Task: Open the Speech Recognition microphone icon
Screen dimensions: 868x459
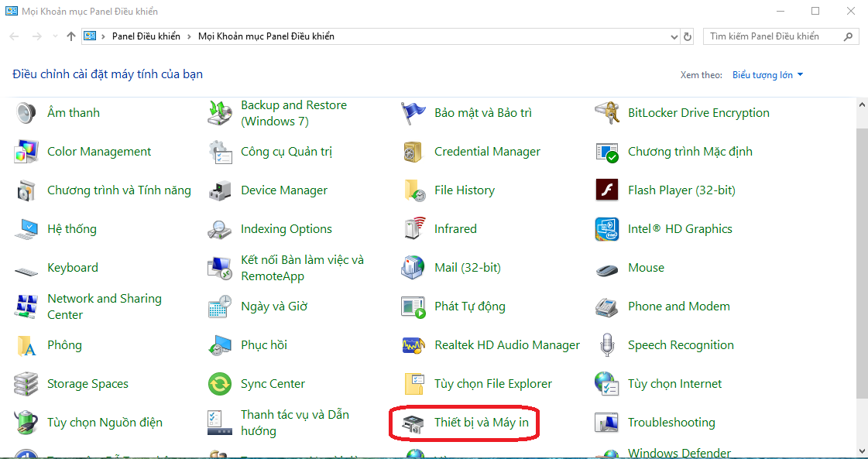Action: click(606, 345)
